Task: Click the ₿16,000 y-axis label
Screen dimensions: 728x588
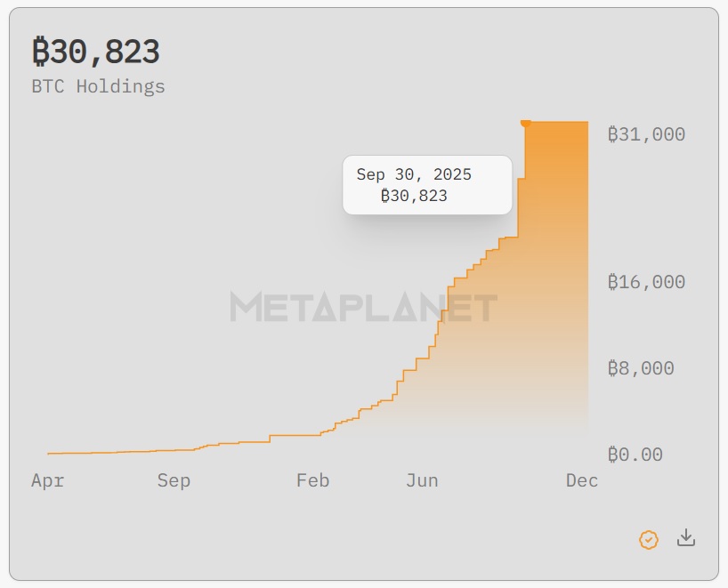Action: (646, 282)
